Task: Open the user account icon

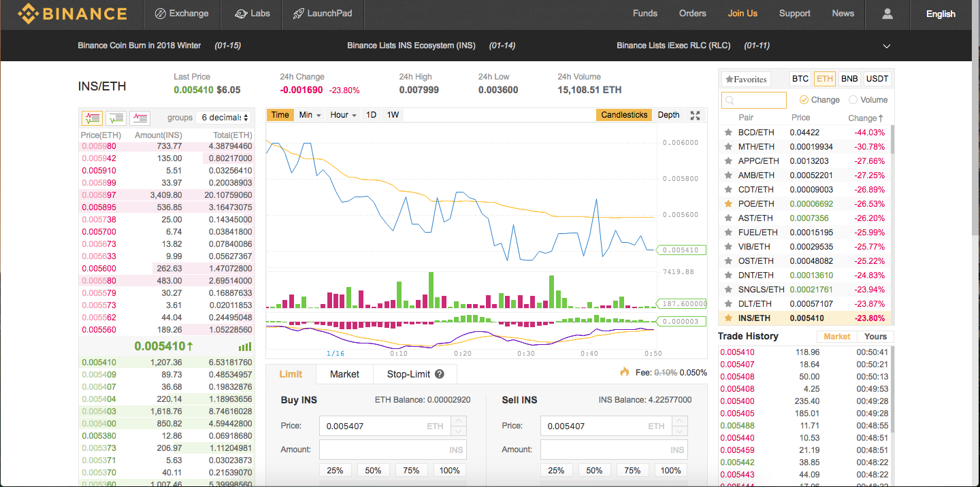Action: pyautogui.click(x=887, y=14)
